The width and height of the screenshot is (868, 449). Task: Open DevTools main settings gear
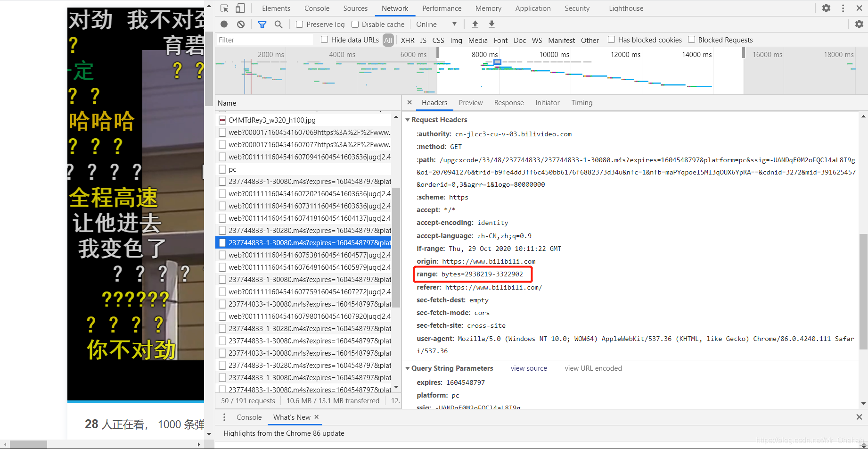pos(826,8)
